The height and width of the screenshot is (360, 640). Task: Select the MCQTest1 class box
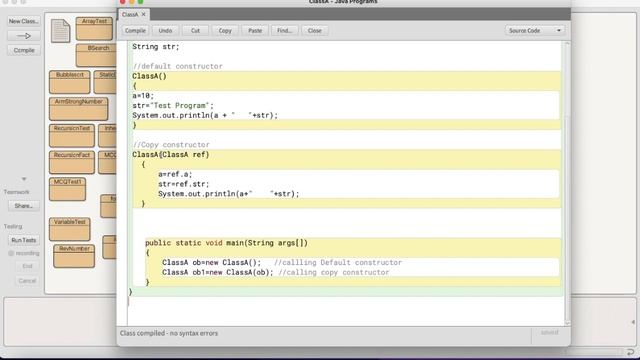[x=68, y=189]
